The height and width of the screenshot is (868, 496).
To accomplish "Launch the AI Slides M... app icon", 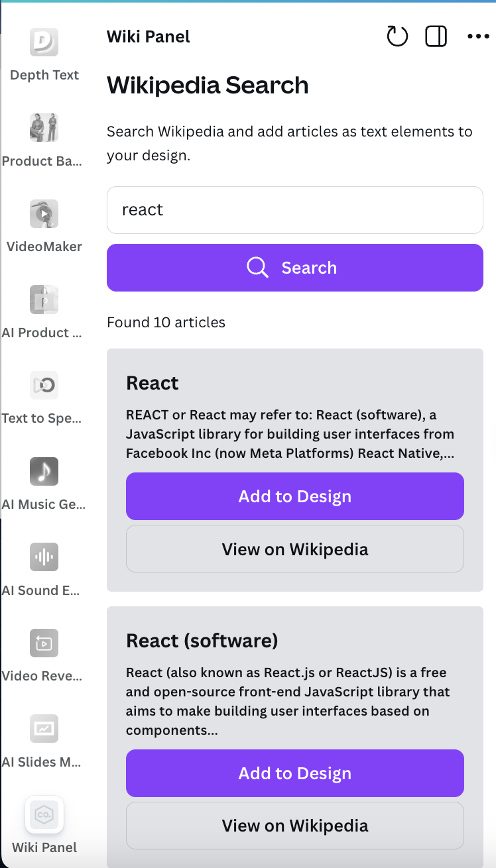I will [x=44, y=729].
